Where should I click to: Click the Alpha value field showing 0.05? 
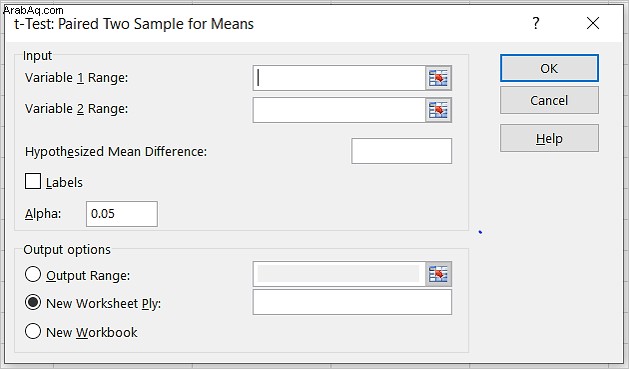pyautogui.click(x=122, y=214)
